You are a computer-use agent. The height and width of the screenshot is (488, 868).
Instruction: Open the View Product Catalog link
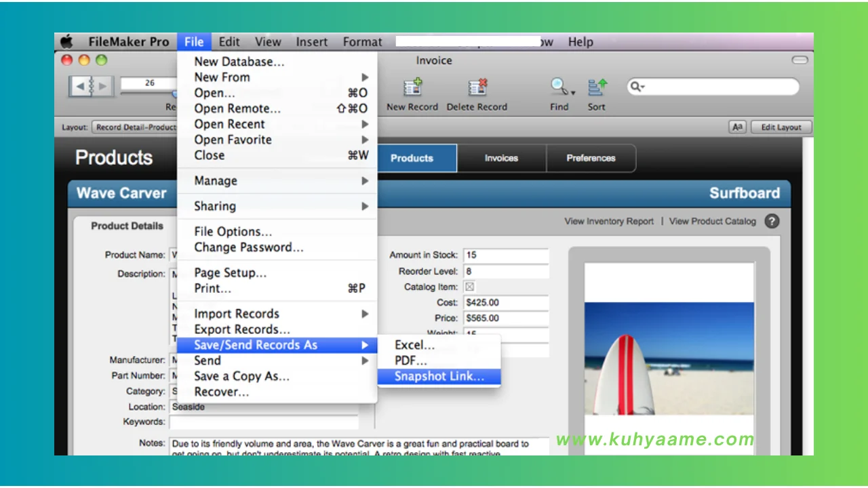pos(712,221)
